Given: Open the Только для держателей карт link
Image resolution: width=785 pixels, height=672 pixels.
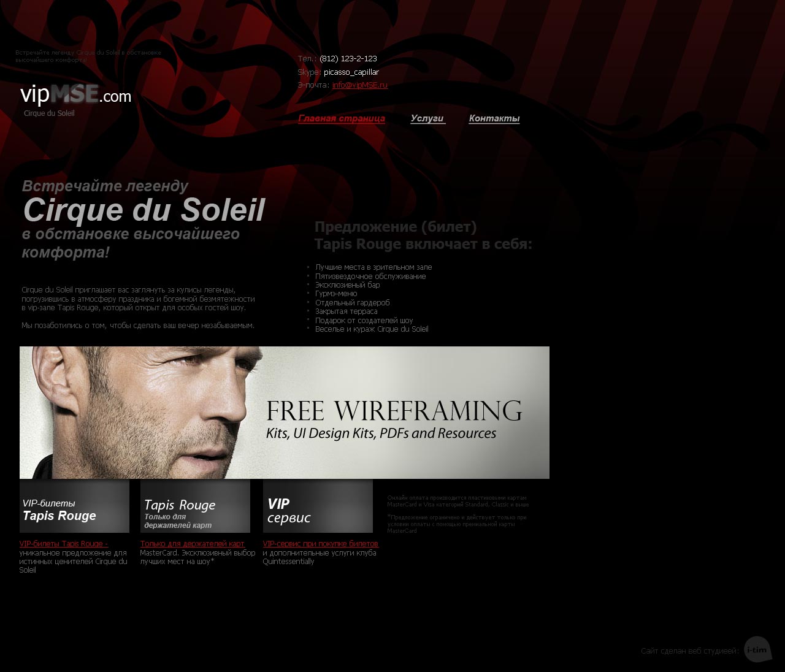Looking at the screenshot, I should pyautogui.click(x=193, y=544).
